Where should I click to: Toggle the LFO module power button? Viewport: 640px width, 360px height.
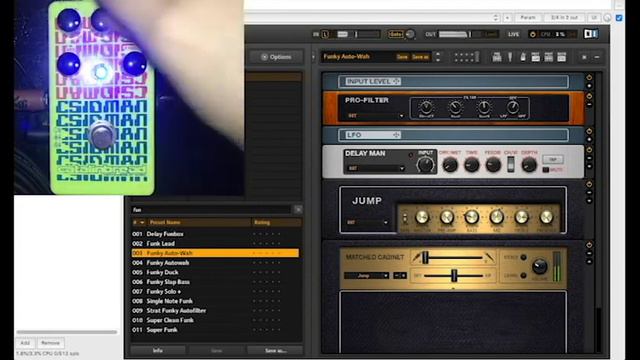(x=589, y=131)
